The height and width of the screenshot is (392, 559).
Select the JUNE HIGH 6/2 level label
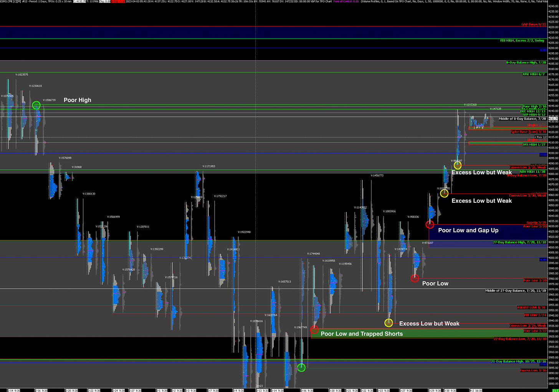534,74
